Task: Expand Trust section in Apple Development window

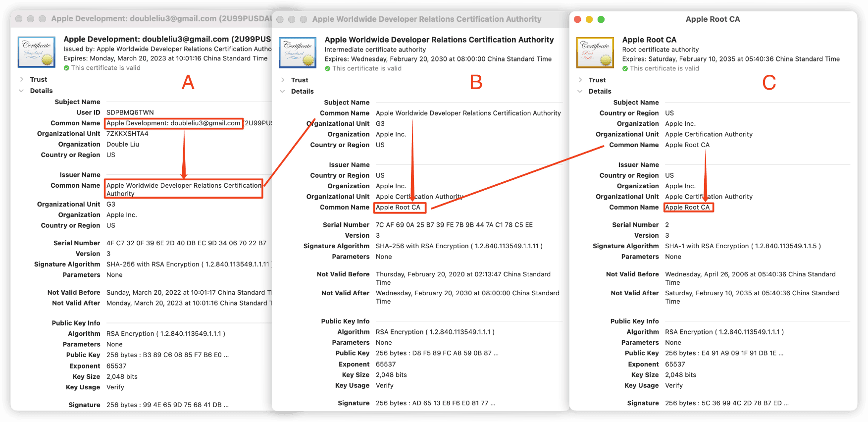Action: (x=22, y=80)
